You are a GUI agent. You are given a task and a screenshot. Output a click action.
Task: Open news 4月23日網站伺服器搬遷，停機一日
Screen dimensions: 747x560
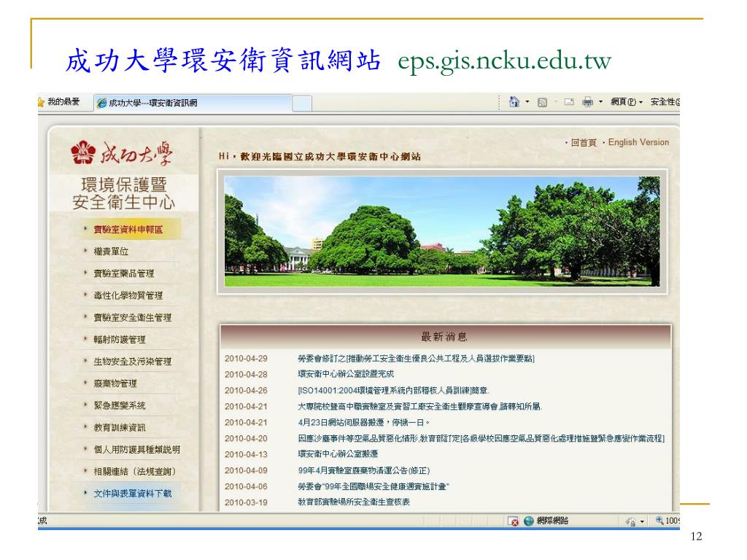point(364,422)
